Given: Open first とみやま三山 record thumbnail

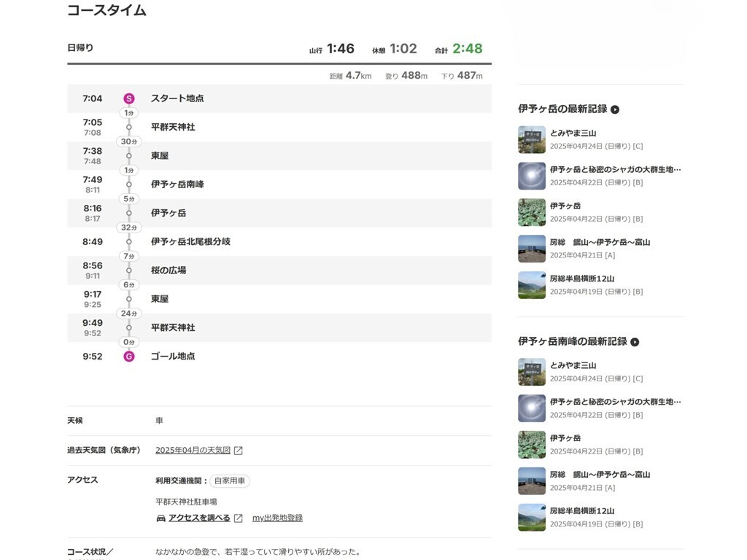Looking at the screenshot, I should pyautogui.click(x=532, y=139).
